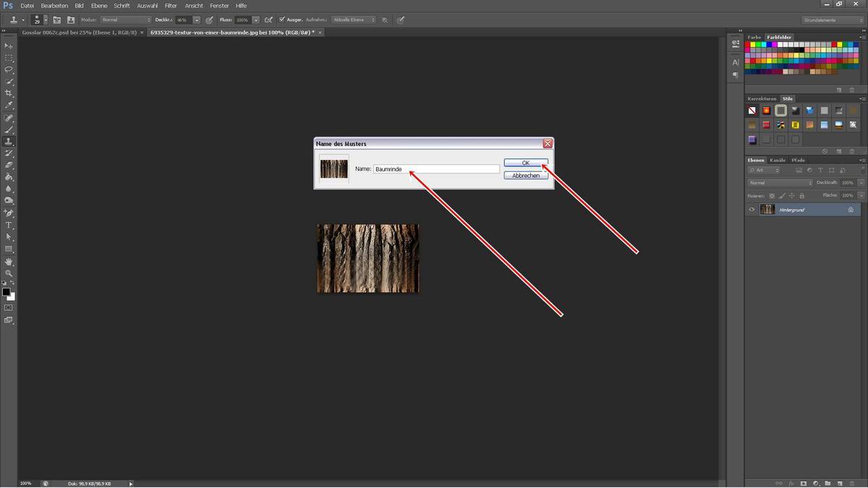Open layer filter type Art dropdown

(765, 171)
